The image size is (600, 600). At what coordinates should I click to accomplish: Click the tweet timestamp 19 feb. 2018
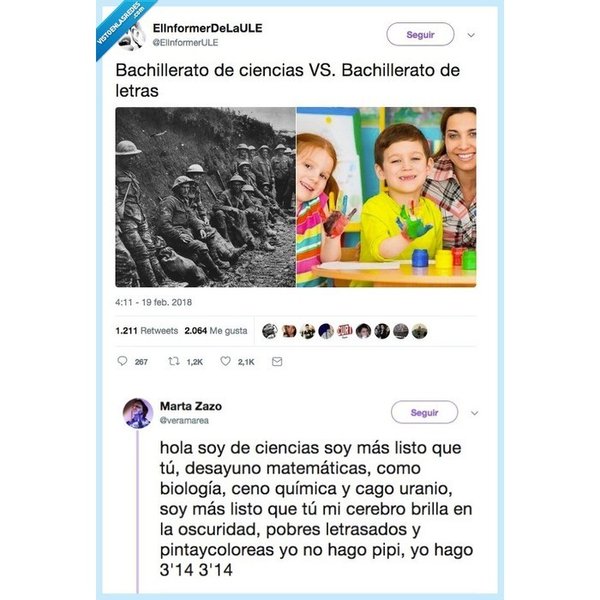[x=153, y=302]
